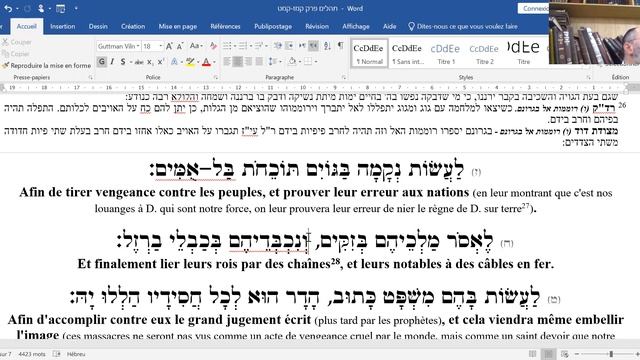Switch to the Révision tab
This screenshot has height=360, width=640.
(x=317, y=26)
